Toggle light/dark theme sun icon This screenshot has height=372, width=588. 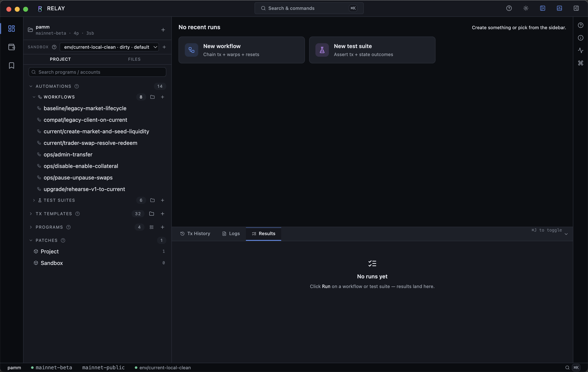526,8
